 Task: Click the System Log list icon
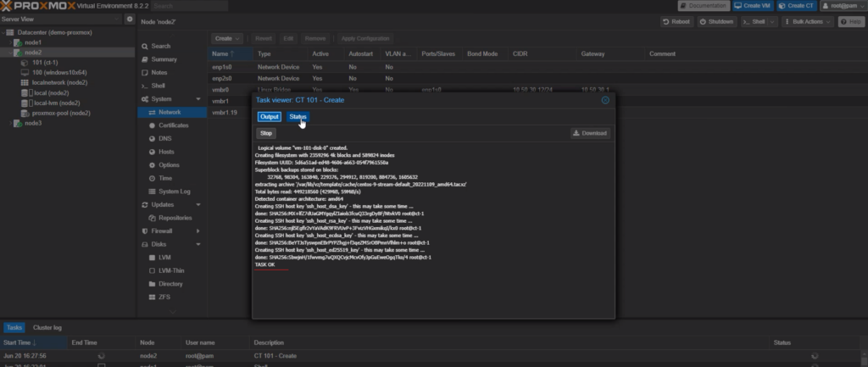point(153,192)
